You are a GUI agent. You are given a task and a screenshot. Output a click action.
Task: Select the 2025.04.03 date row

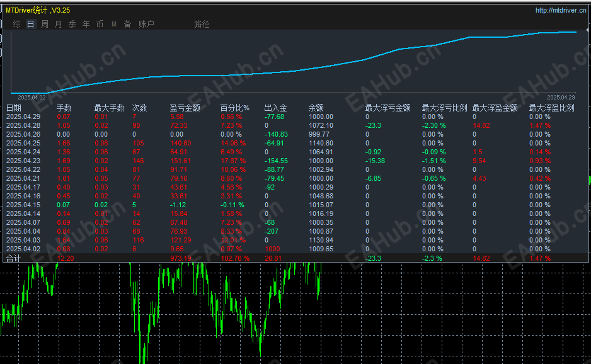(x=23, y=240)
